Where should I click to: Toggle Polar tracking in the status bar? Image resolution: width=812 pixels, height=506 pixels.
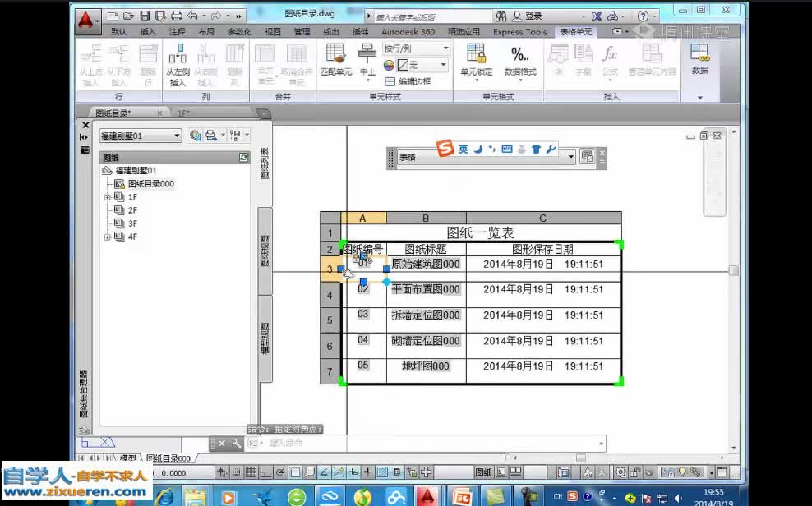coord(280,471)
